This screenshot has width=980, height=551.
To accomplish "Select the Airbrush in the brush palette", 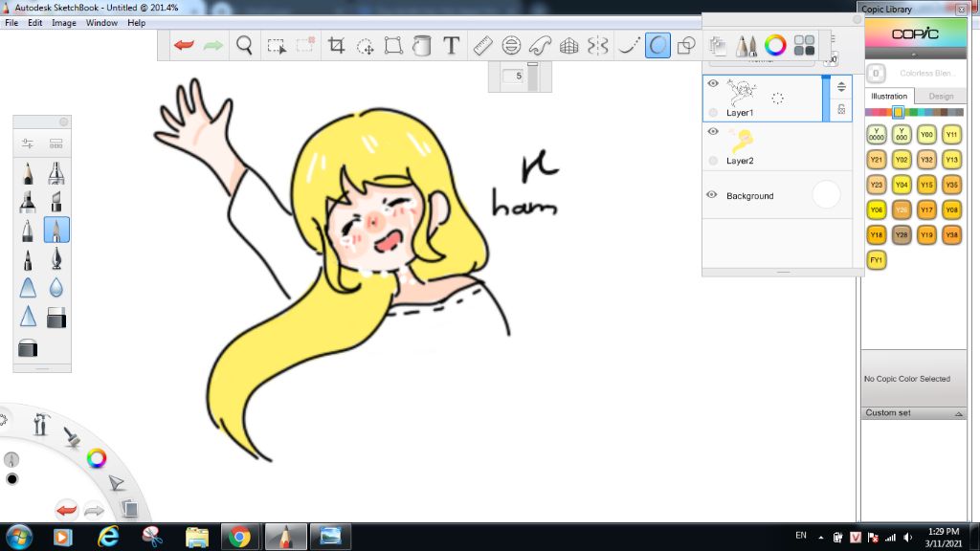I will pyautogui.click(x=56, y=173).
